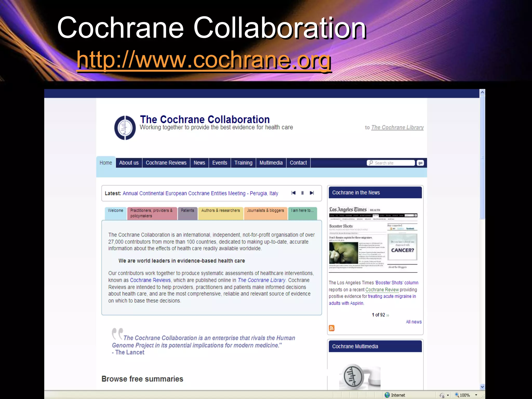
Task: Open the Annual Continental European Cochrane Entities Meeting link
Action: click(200, 193)
